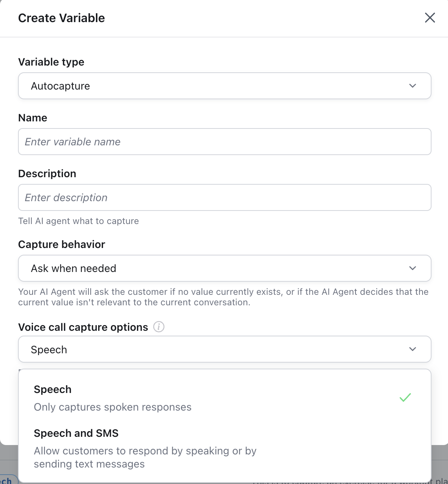This screenshot has width=448, height=484.
Task: Click the Capture behavior section label
Action: [x=61, y=244]
